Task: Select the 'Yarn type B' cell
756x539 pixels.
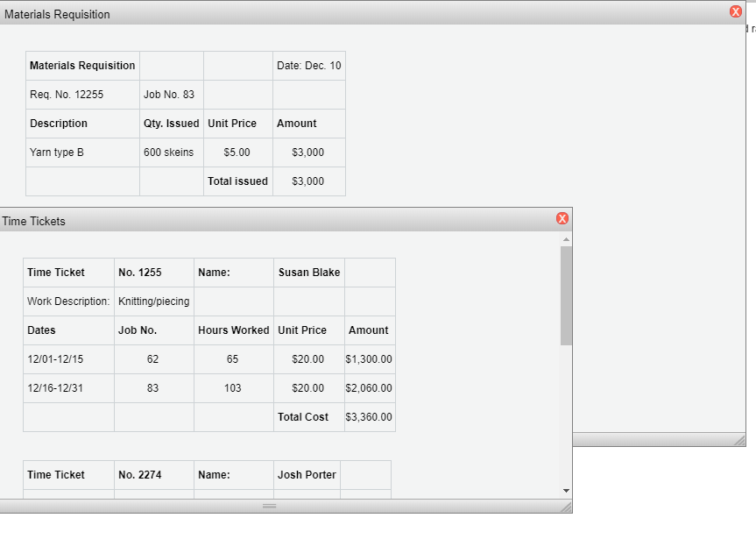Action: (82, 152)
